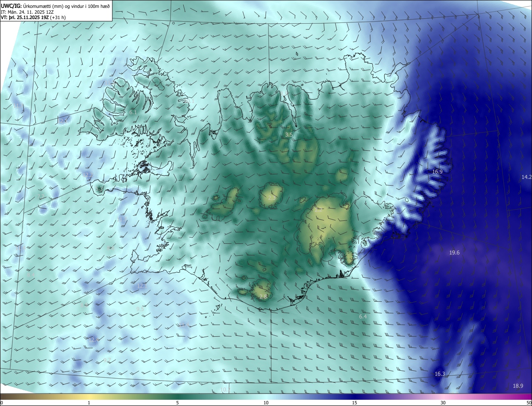
Task: Click the 50 tick label on the colorbar
Action: [x=529, y=403]
